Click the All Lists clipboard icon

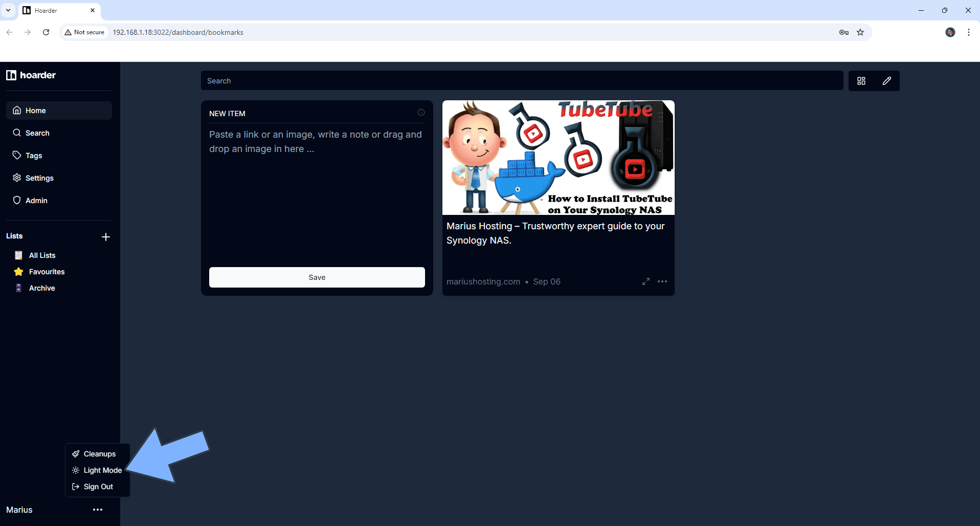(x=18, y=255)
